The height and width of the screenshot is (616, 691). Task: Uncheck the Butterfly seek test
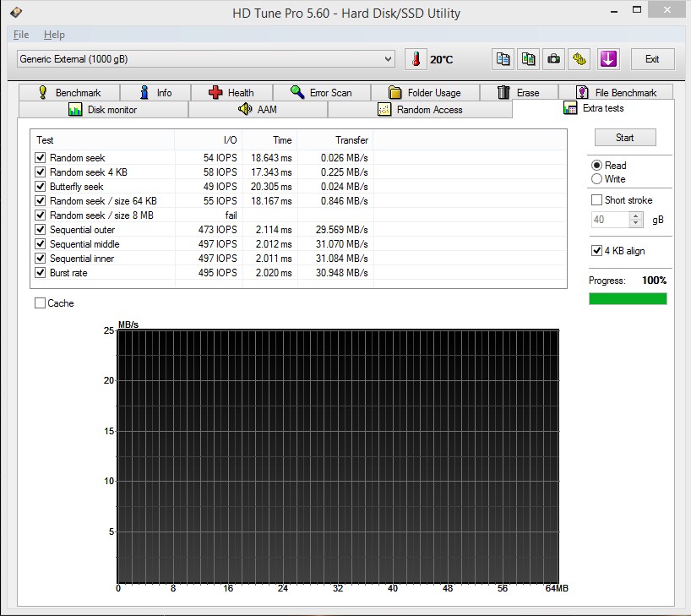point(40,186)
